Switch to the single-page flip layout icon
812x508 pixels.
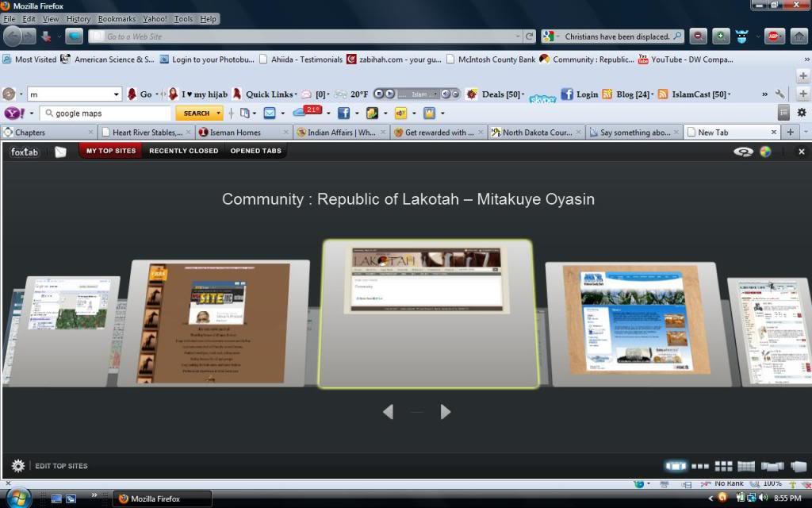[799, 466]
